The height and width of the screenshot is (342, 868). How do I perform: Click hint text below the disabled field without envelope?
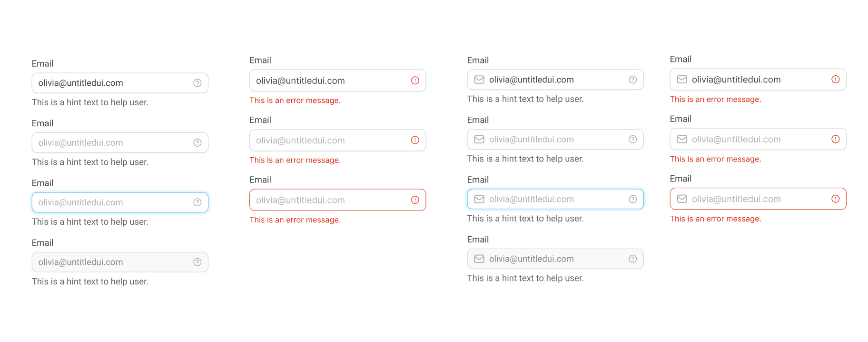tap(90, 282)
